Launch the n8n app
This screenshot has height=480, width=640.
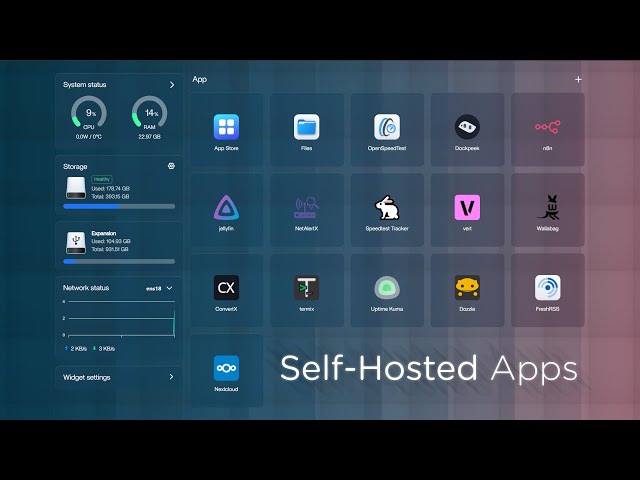tap(547, 129)
